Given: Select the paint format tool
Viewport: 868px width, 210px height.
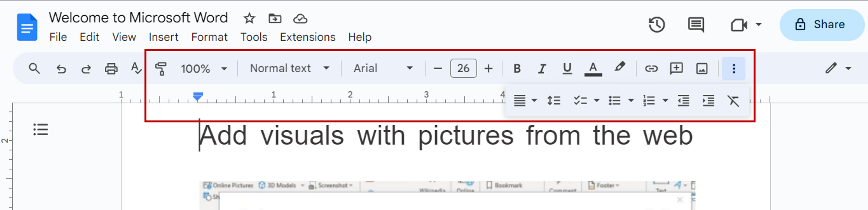Looking at the screenshot, I should (161, 68).
